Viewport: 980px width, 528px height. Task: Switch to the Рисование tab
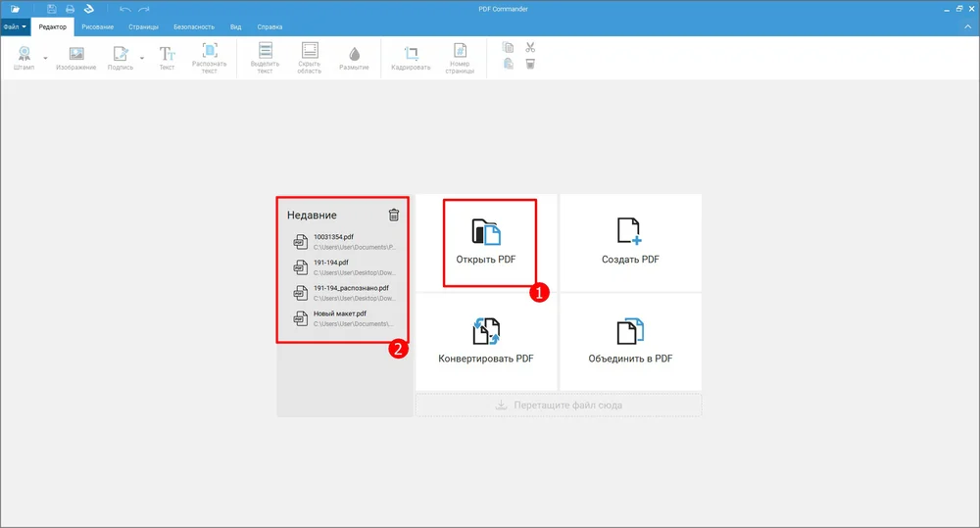tap(97, 26)
